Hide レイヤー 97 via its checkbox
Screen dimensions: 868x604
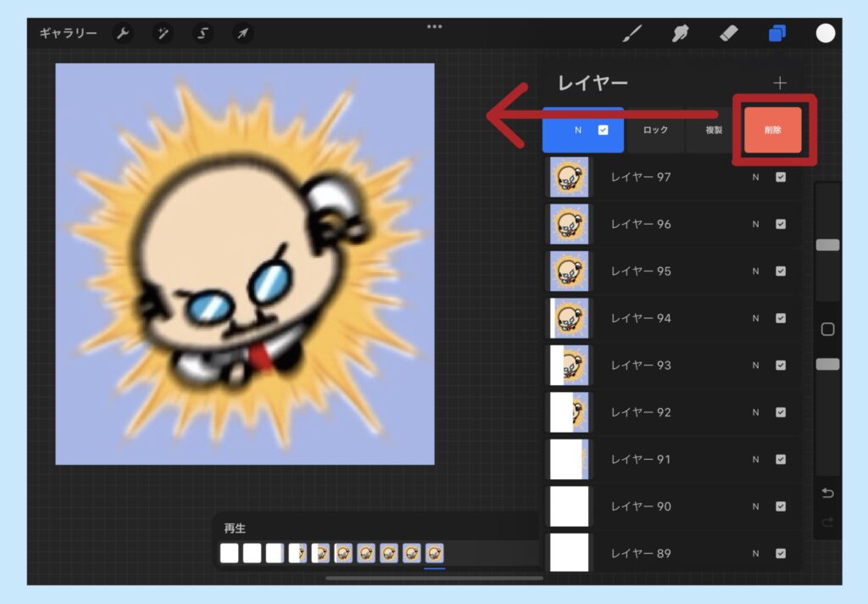tap(781, 177)
